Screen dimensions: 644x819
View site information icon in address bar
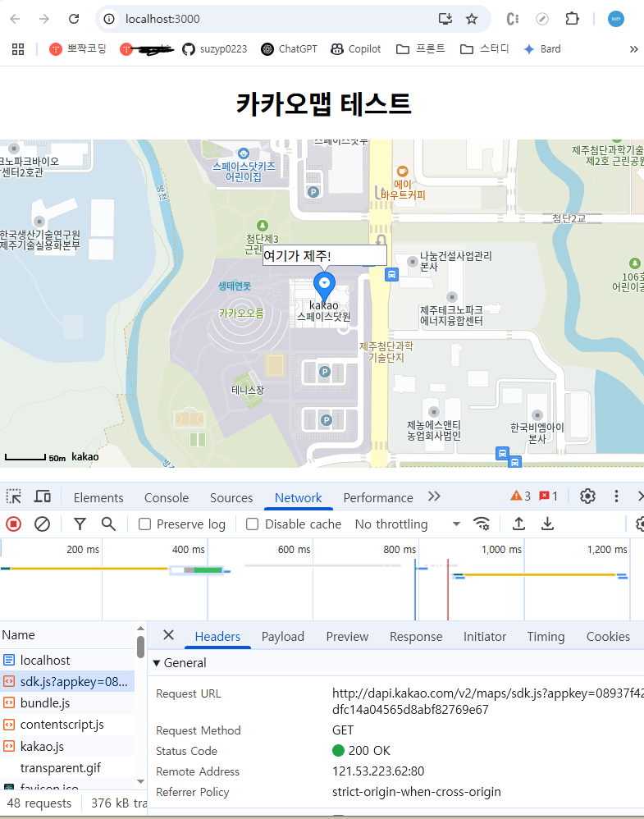tap(108, 19)
